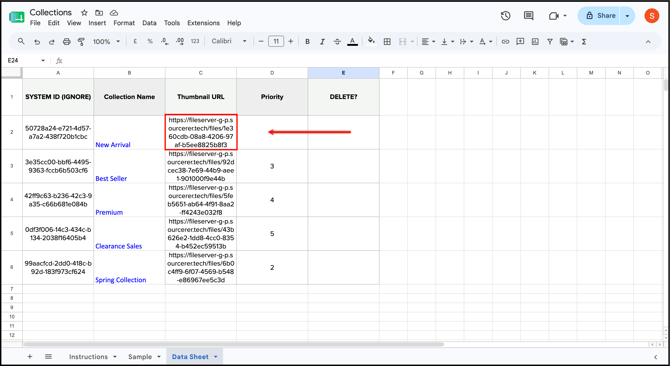Click the Share button
The image size is (670, 366).
coord(601,16)
